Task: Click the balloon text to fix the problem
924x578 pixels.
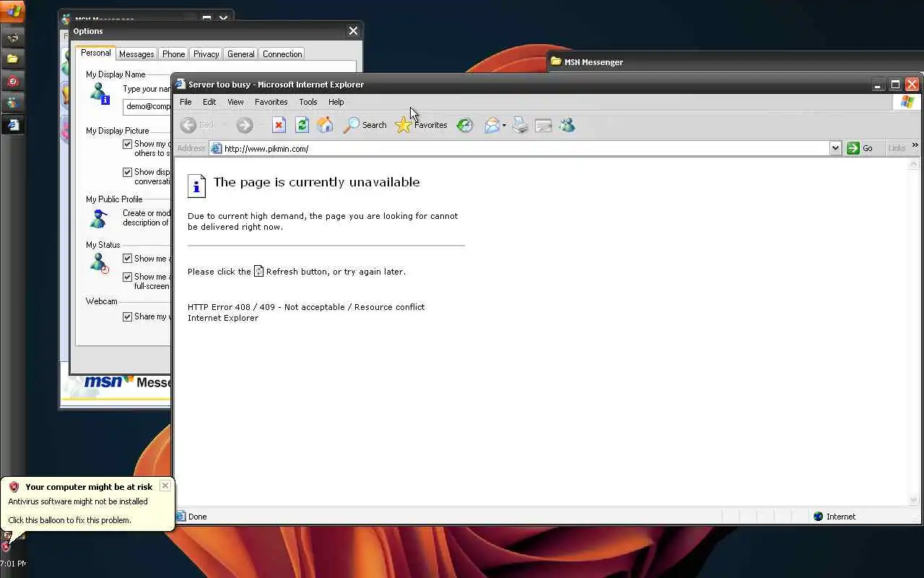Action: click(x=69, y=520)
